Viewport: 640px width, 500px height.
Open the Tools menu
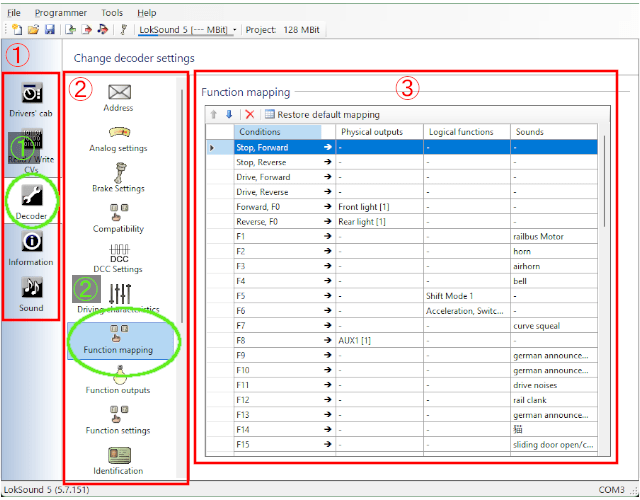click(112, 12)
